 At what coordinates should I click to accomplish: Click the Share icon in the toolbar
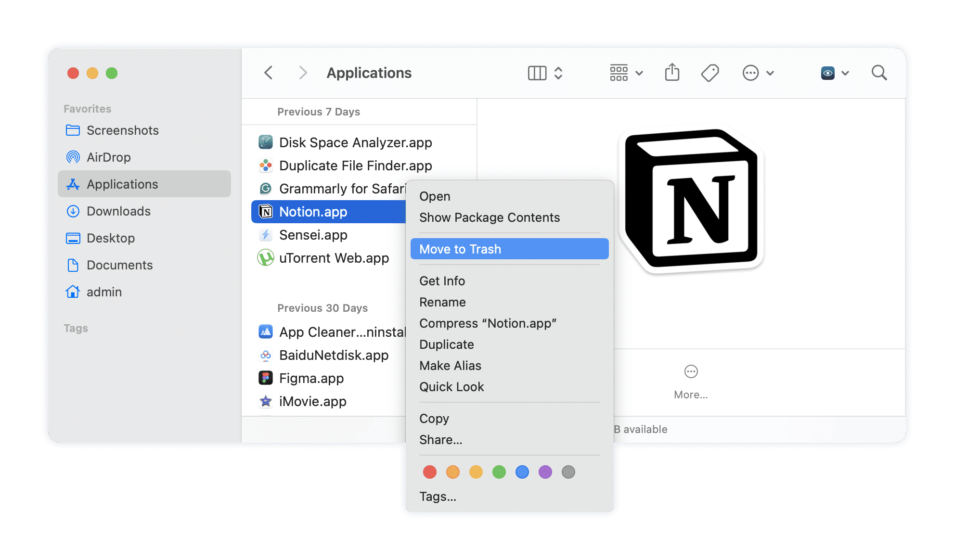click(x=672, y=73)
